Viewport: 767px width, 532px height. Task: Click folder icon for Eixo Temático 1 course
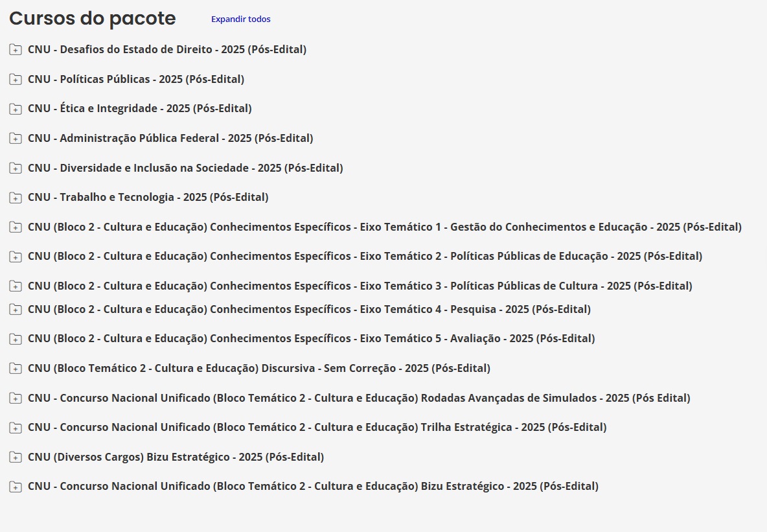pos(15,227)
